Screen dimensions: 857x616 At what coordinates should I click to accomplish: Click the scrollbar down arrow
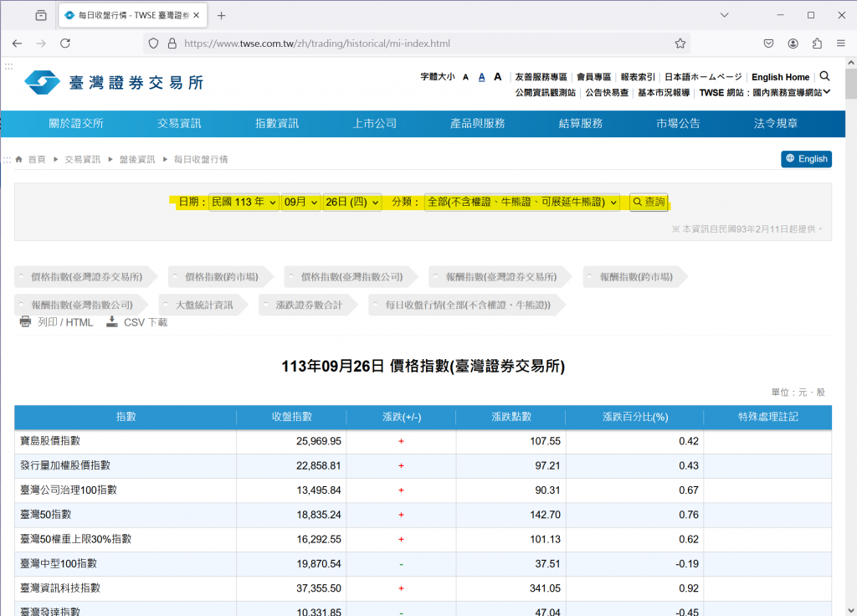[x=851, y=610]
